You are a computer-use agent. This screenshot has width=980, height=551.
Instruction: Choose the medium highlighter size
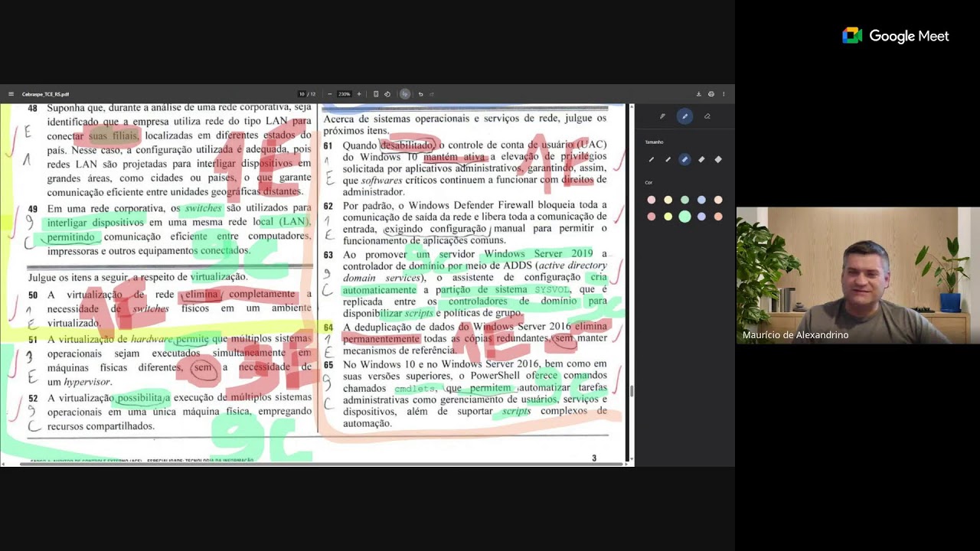684,159
